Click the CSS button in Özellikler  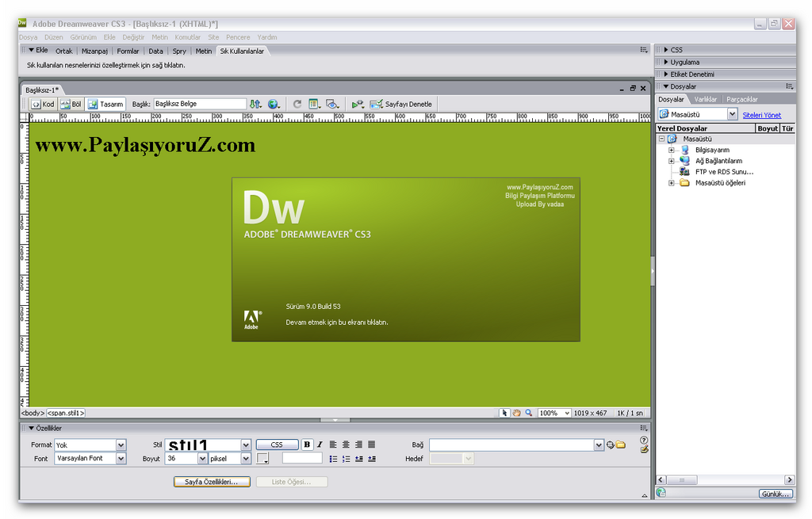[x=277, y=445]
